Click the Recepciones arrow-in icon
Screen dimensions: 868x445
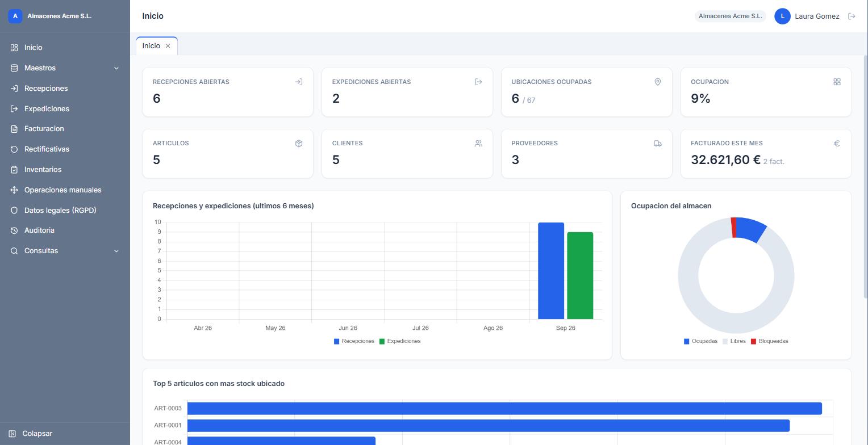coord(14,89)
